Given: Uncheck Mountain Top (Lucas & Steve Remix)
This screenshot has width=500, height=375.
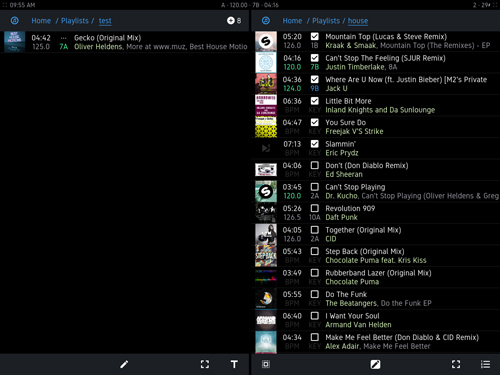Looking at the screenshot, I should [314, 36].
